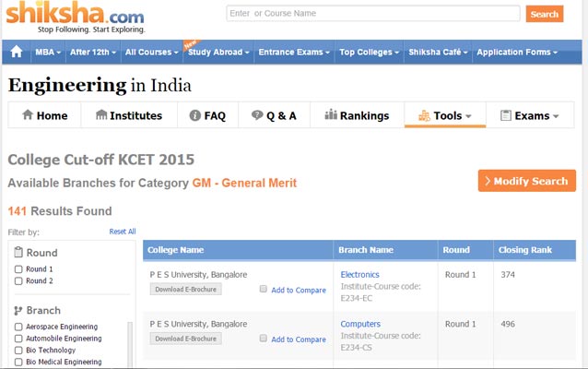Tick the Aerospace Engineering branch checkbox
Screen dimensions: 588x369
click(x=18, y=327)
